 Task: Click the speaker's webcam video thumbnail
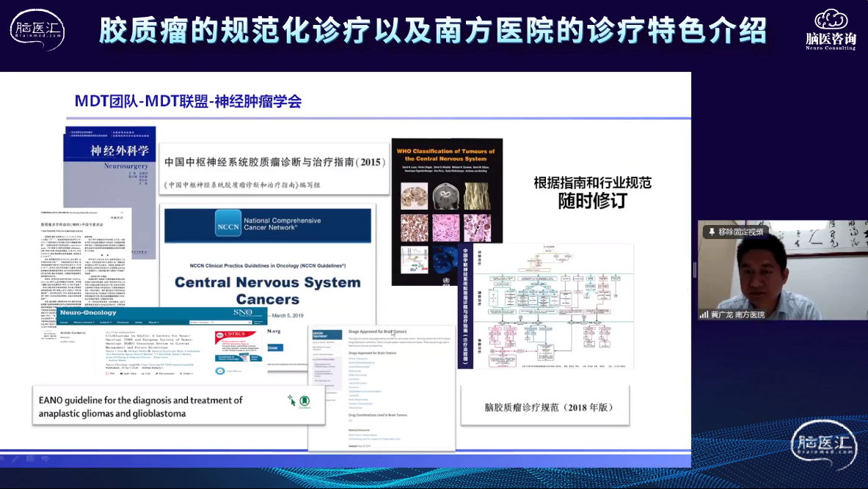783,270
